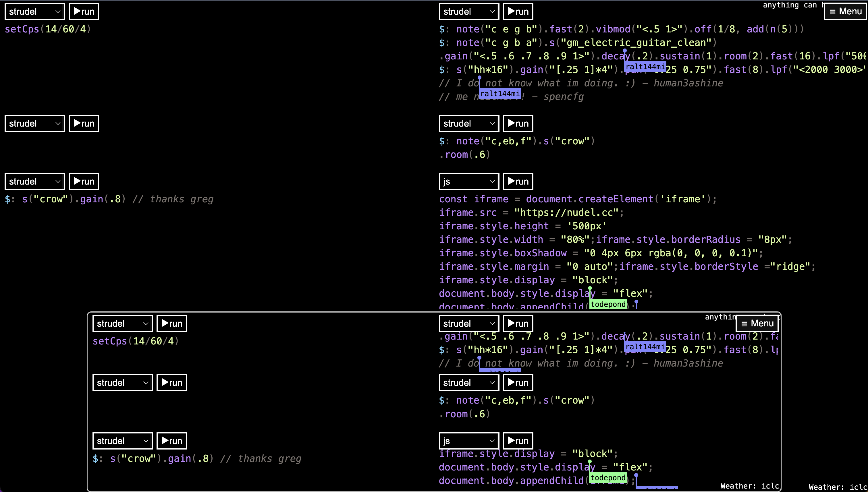Image resolution: width=868 pixels, height=492 pixels.
Task: Click setCps(14/60/4) code in embedded frame
Action: tap(136, 341)
